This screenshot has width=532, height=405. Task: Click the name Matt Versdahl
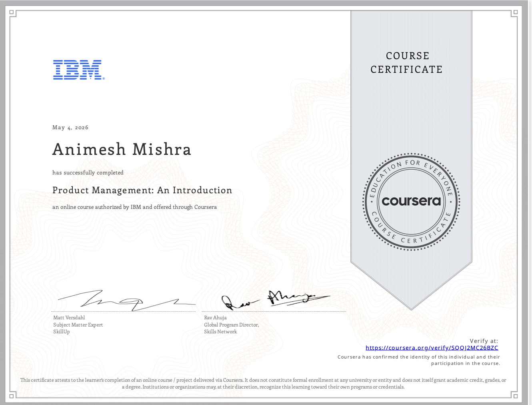[69, 318]
